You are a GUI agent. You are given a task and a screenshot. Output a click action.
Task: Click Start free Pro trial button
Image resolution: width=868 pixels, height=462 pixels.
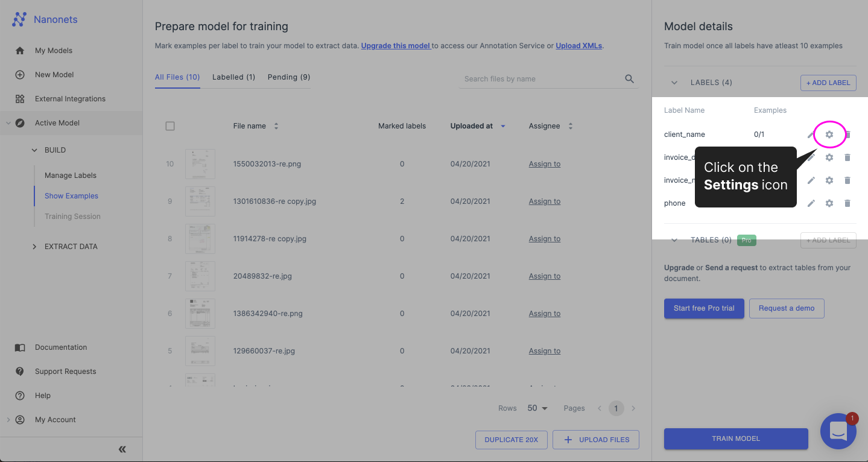click(x=704, y=308)
